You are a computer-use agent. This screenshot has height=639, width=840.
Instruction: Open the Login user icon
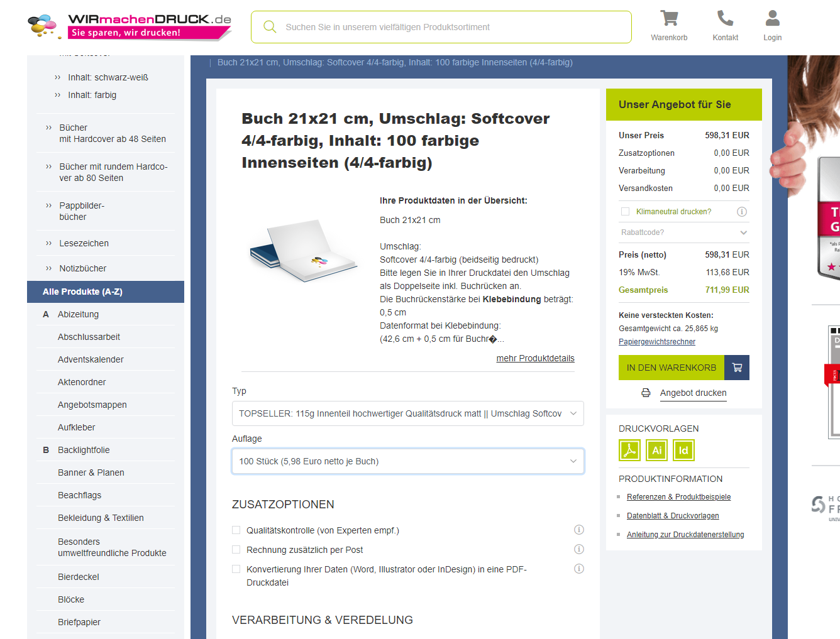[x=772, y=19]
